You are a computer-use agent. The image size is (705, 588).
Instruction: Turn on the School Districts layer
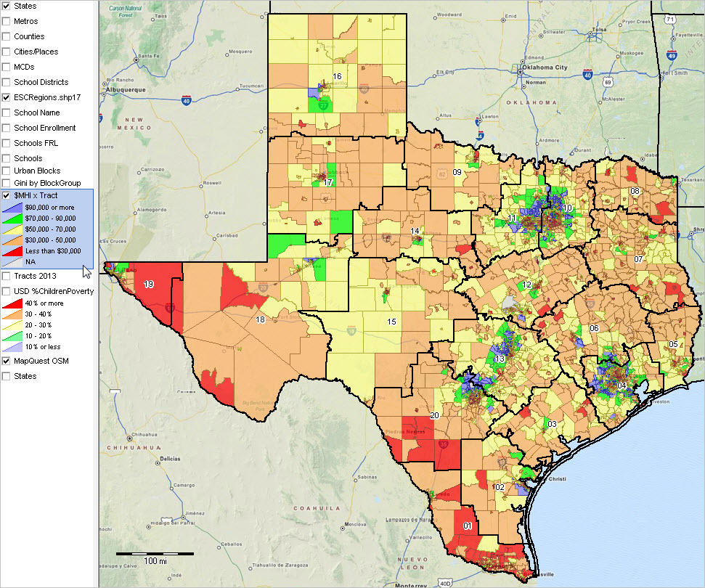click(x=7, y=82)
